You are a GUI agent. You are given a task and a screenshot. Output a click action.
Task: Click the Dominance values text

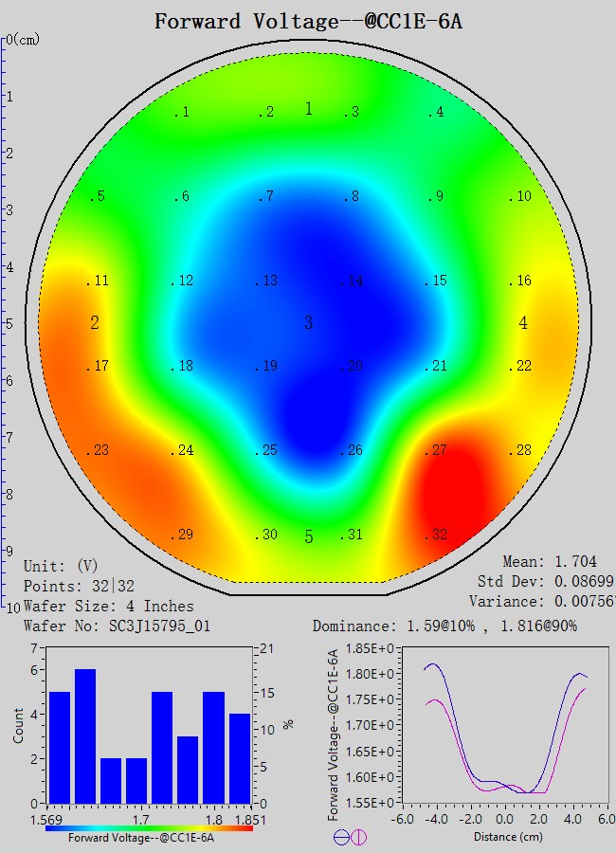coord(444,626)
